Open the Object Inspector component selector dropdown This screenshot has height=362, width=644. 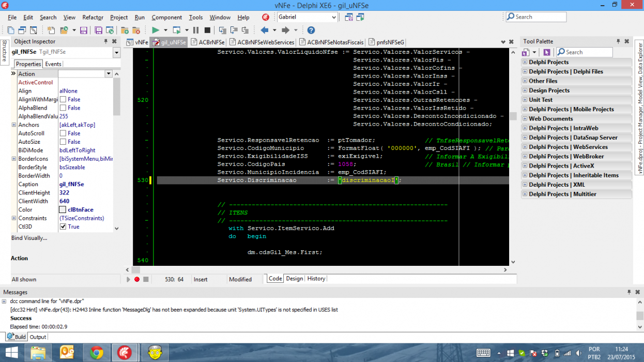pos(116,52)
